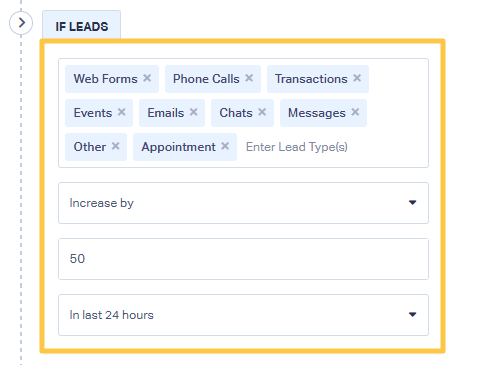This screenshot has width=483, height=365.
Task: Remove the Web Forms lead type tag
Action: [147, 78]
